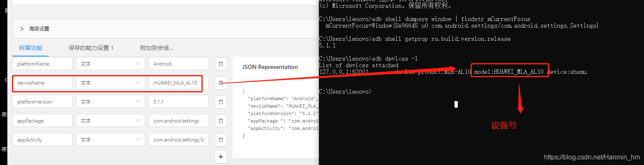The width and height of the screenshot is (644, 165).
Task: Edit the platformName name field
Action: point(43,64)
